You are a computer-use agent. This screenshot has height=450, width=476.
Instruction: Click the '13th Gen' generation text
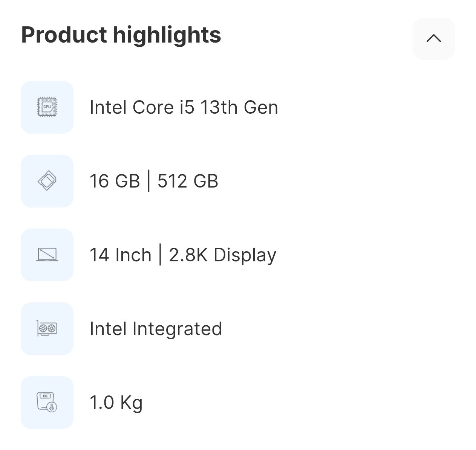point(239,107)
